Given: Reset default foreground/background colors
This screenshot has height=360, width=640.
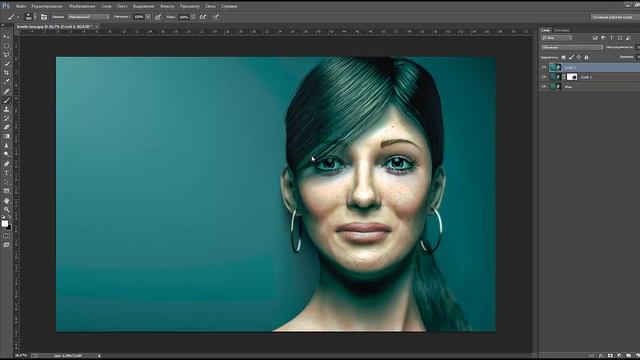Looking at the screenshot, I should [3, 217].
